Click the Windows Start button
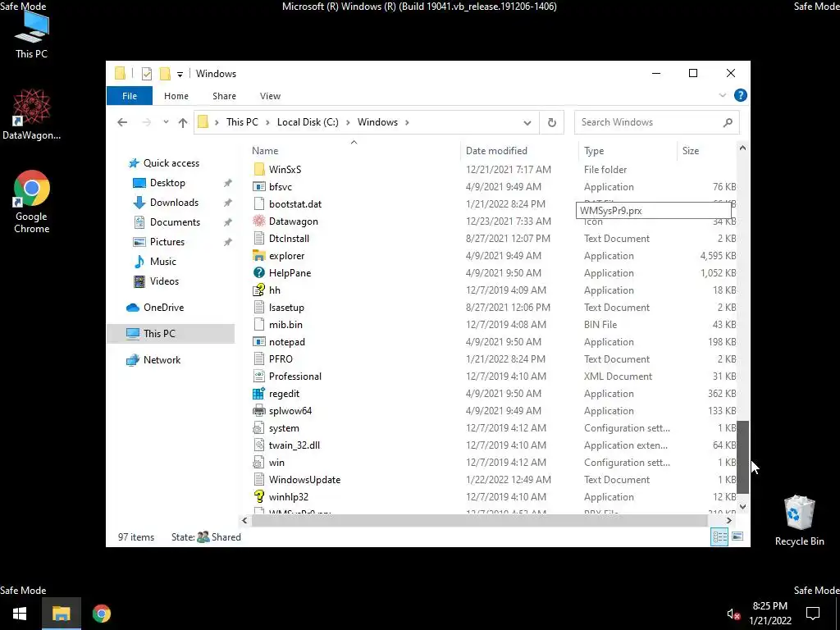840x630 pixels. point(20,614)
